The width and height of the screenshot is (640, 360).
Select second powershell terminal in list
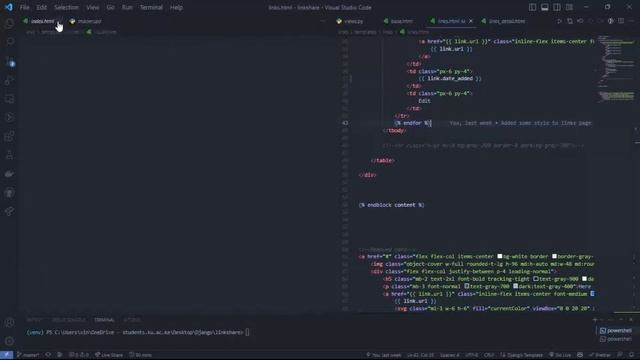click(x=616, y=339)
